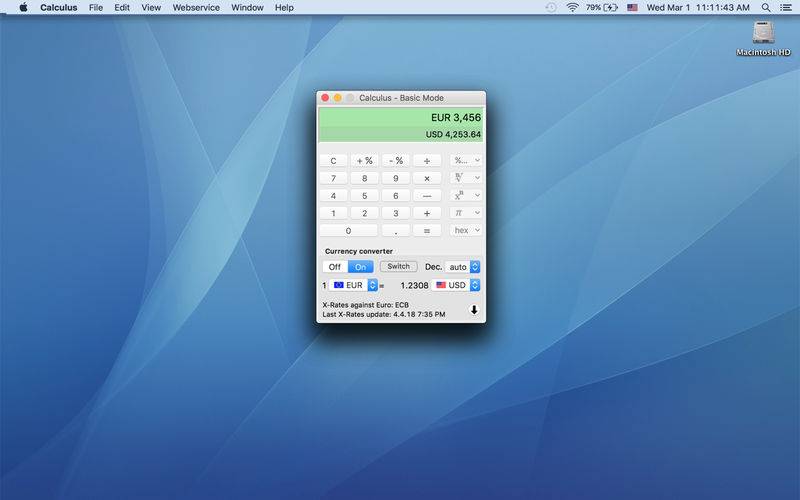
Task: Open the percent functions dropdown
Action: 466,160
